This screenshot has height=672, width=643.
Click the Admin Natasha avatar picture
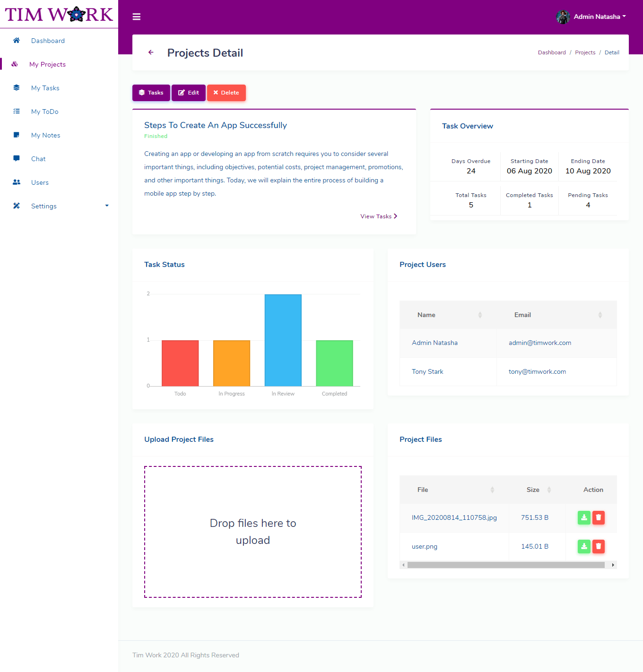point(563,17)
